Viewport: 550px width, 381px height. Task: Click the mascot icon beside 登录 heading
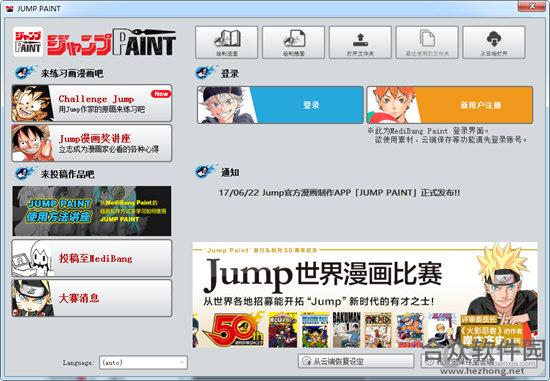(206, 73)
